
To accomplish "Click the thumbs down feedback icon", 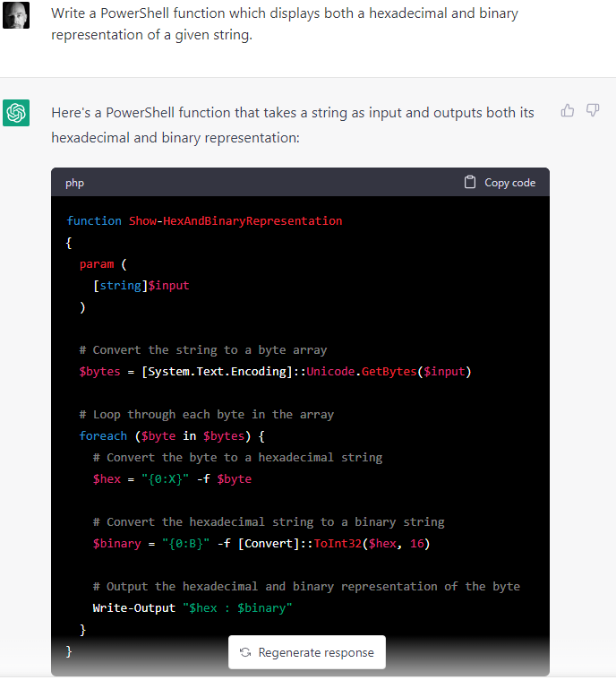I will [592, 110].
